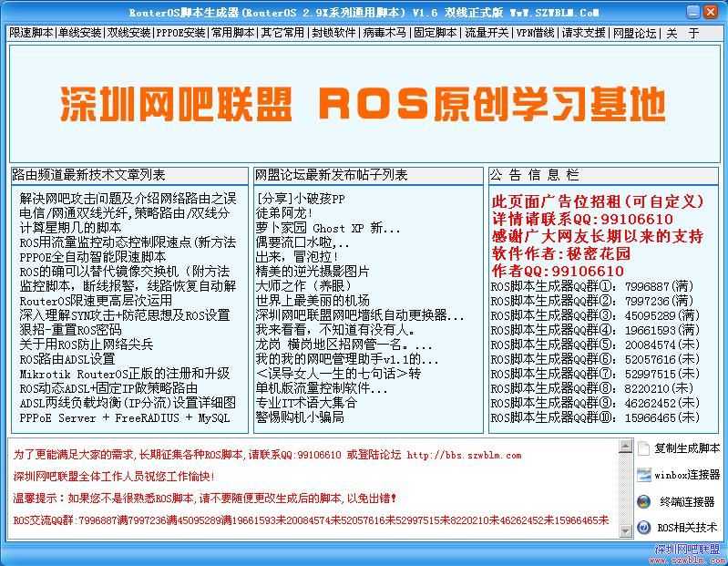The image size is (728, 566).
Task: Open article 解决网吧攻击问题及介绍网络路由之误
Action: click(x=128, y=199)
